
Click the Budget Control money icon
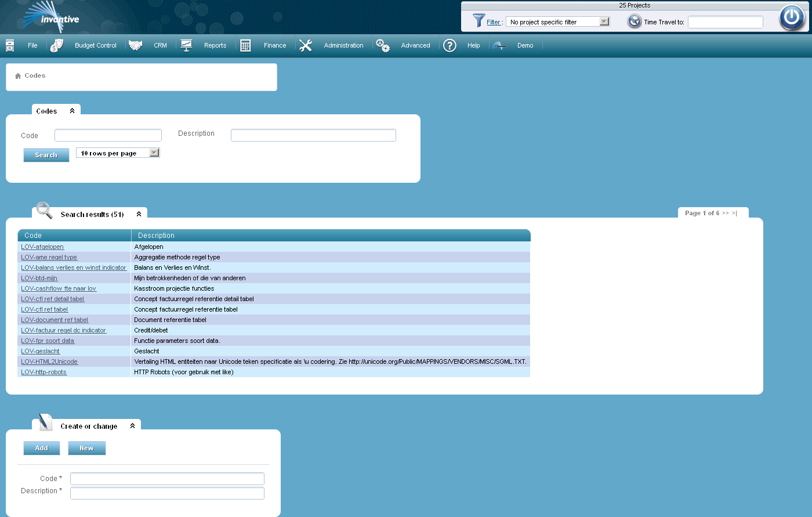point(57,45)
